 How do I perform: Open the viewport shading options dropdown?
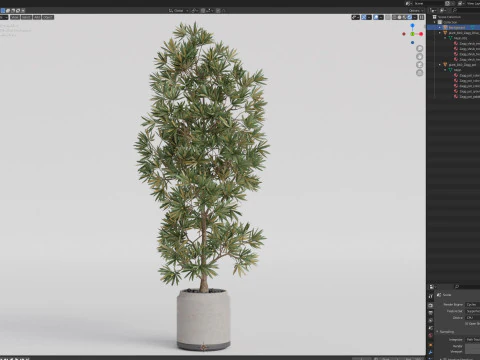pyautogui.click(x=415, y=17)
